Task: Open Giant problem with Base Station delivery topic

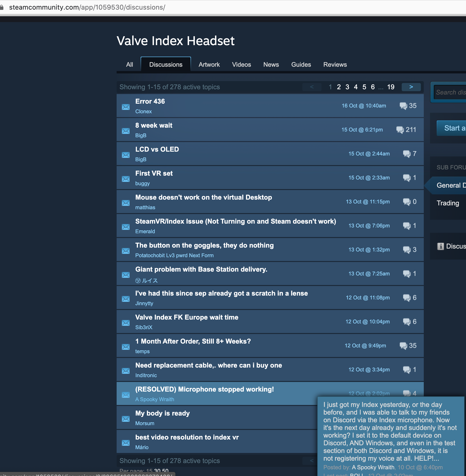Action: coord(201,269)
